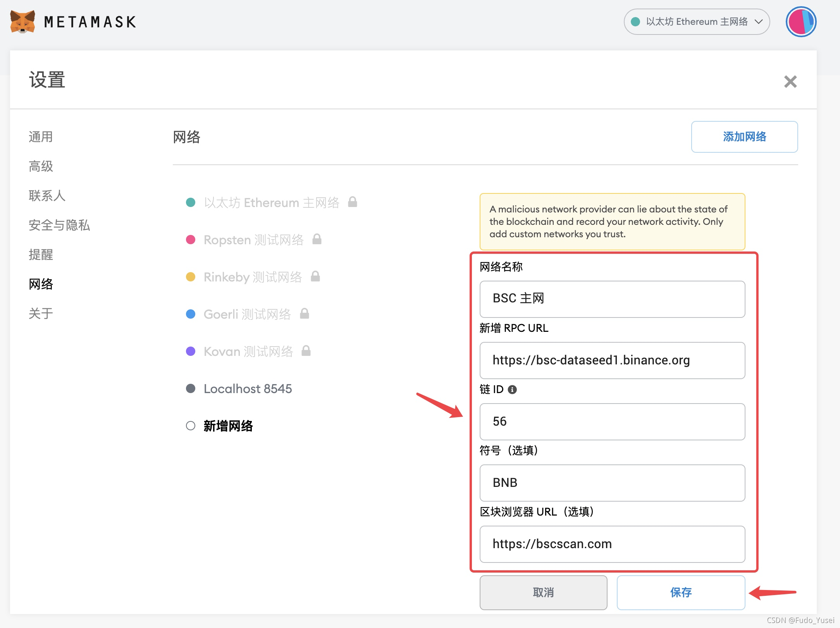The width and height of the screenshot is (840, 628).
Task: Click the empty circle beside 新增网络
Action: click(x=191, y=426)
